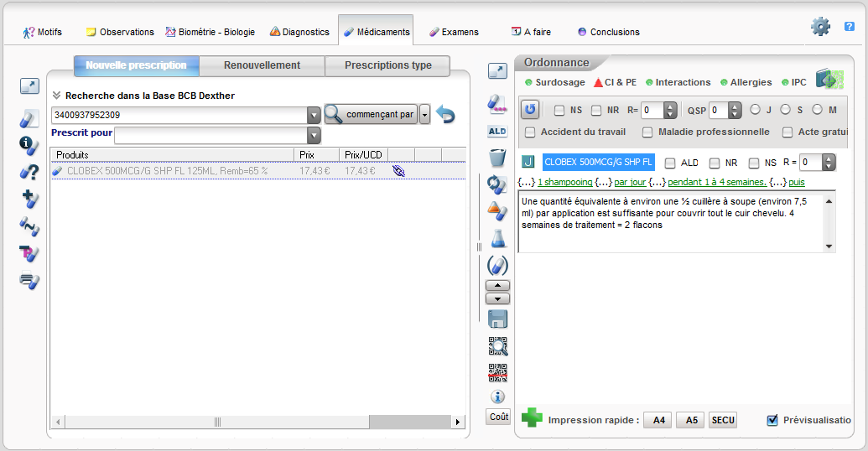Click the QR code magnifier icon
Screen dimensions: 868x451
click(497, 346)
